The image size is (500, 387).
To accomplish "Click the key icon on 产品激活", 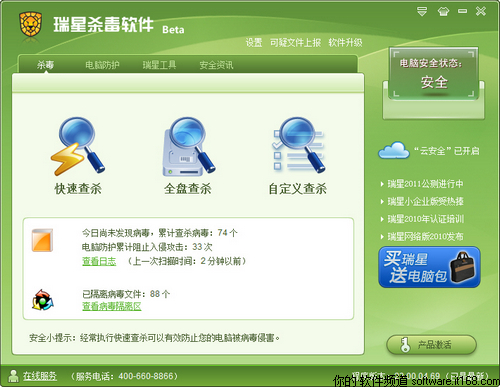I will (405, 345).
